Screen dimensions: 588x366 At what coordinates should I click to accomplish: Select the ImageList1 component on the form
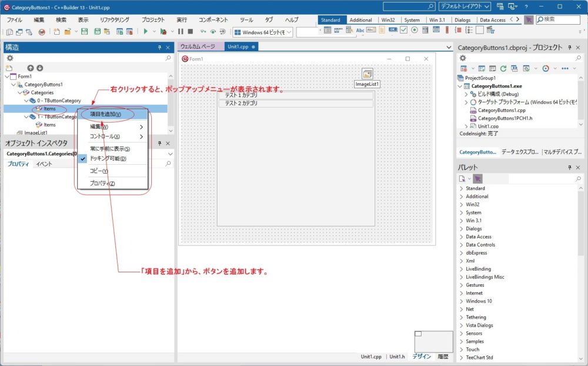click(367, 74)
